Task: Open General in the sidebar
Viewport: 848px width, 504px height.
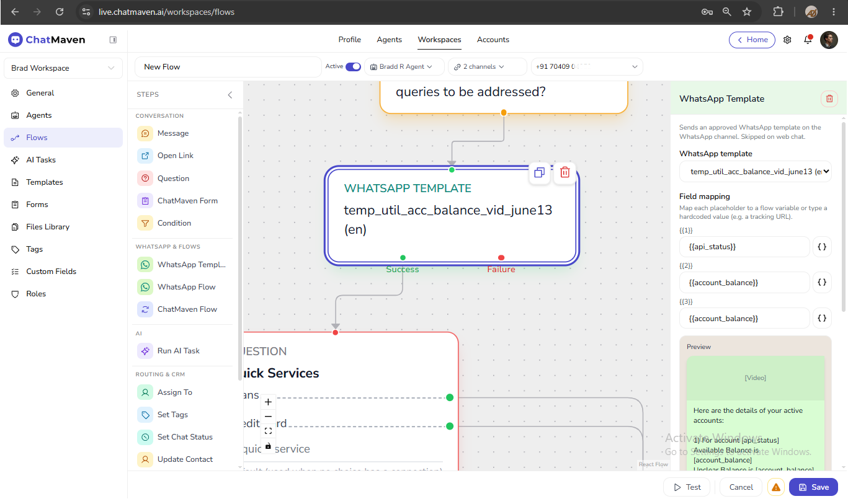Action: [x=63, y=93]
